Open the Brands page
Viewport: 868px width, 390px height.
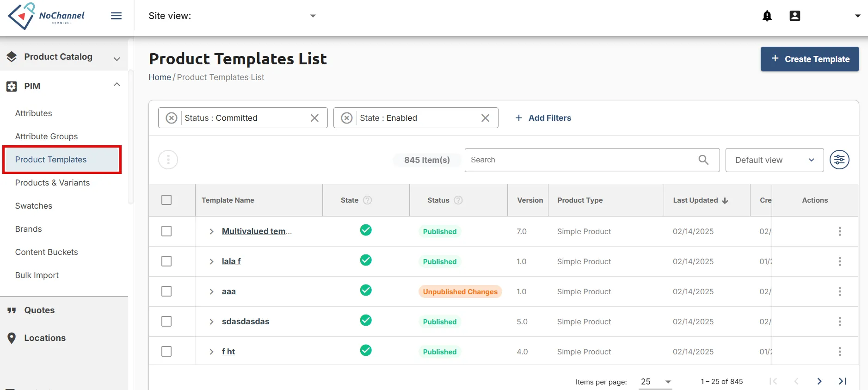28,229
